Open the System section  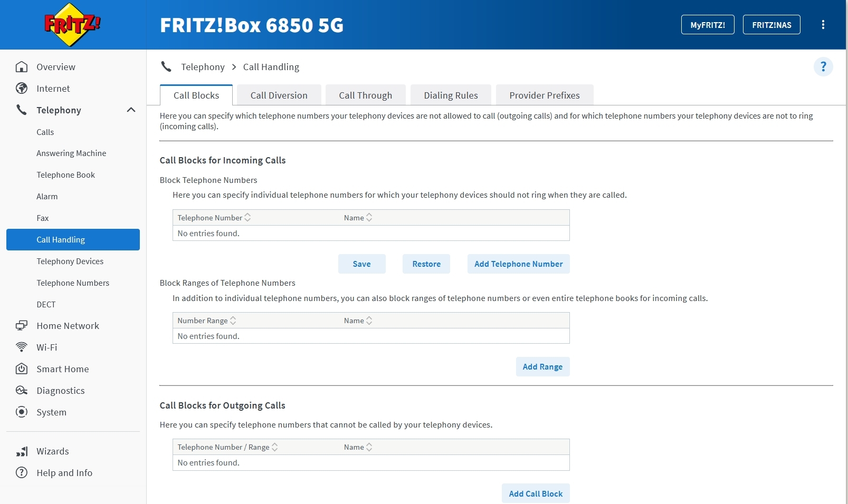pos(52,412)
